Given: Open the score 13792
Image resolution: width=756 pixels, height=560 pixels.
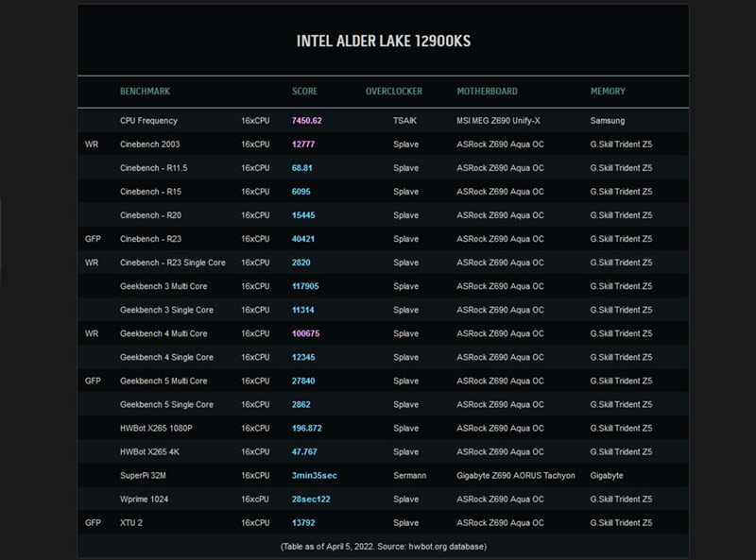Looking at the screenshot, I should 303,522.
